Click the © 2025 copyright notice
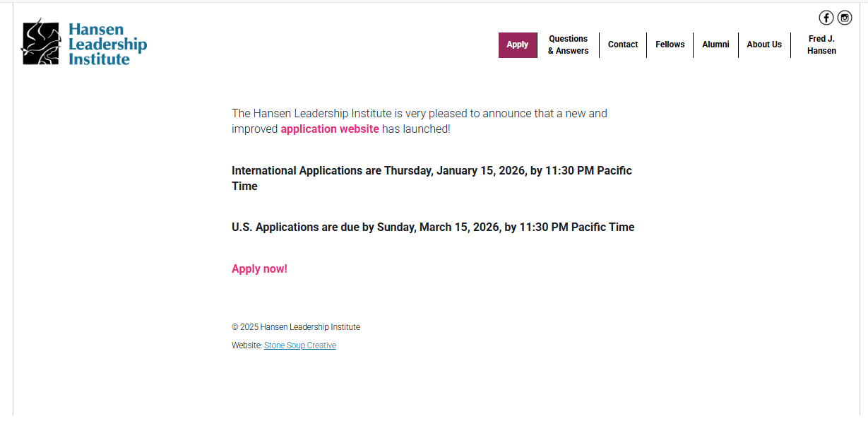 coord(296,327)
